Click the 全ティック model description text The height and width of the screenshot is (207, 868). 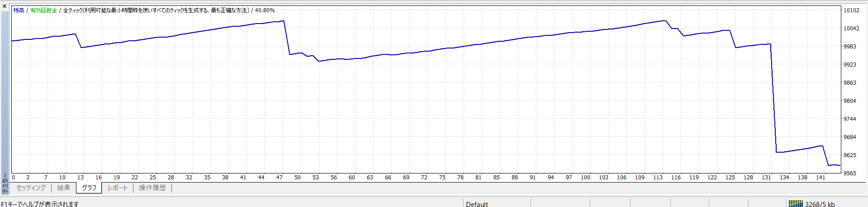click(x=156, y=10)
